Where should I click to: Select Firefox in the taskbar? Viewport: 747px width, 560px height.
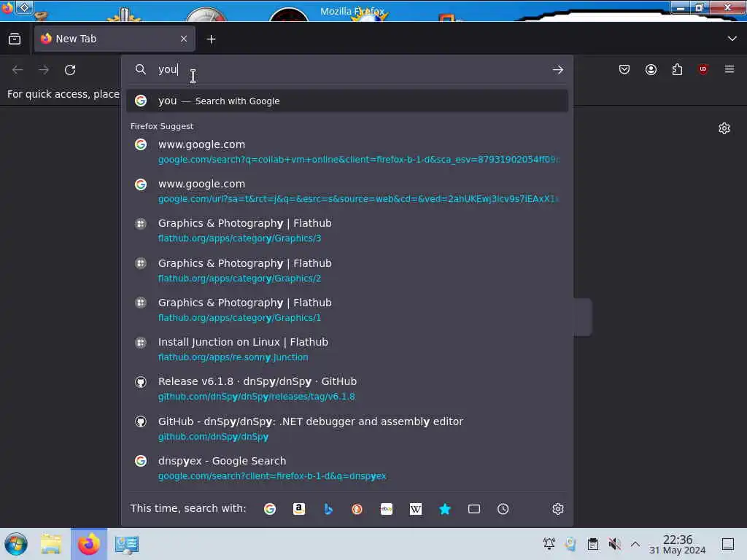(x=89, y=544)
